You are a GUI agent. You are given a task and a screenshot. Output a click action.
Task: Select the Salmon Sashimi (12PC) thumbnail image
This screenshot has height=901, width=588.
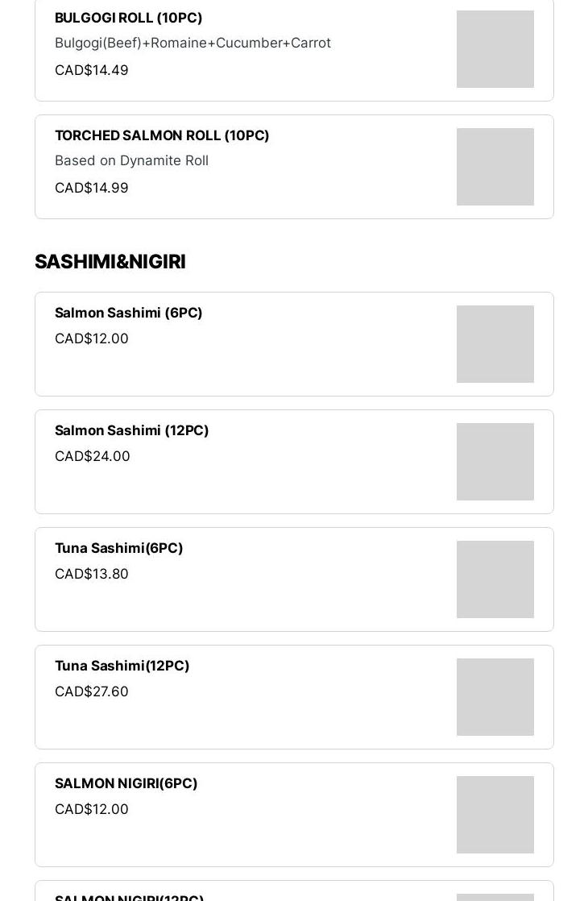[x=495, y=462]
